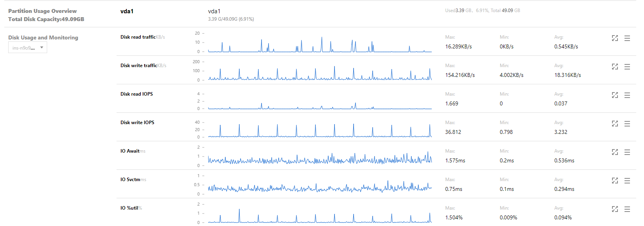Screen dimensions: 644x226
Task: Expand the IO Await chart fullscreen
Action: (x=615, y=152)
